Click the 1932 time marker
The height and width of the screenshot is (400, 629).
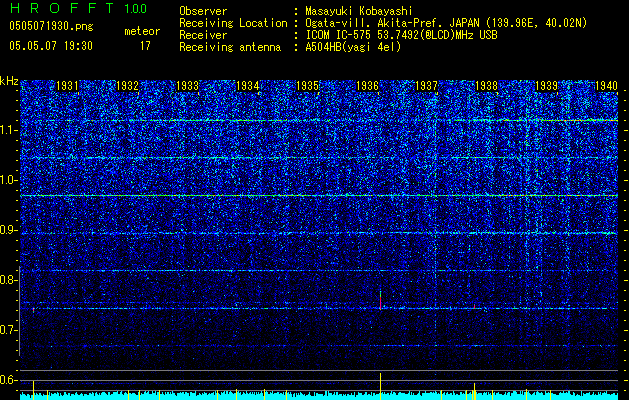point(127,85)
